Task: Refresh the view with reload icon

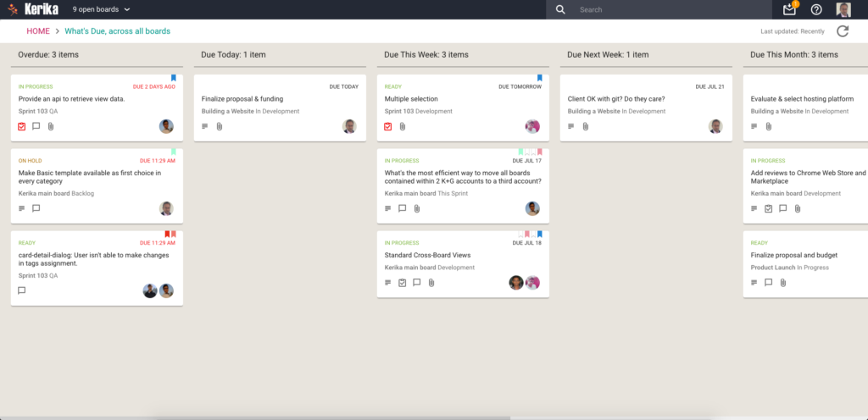Action: point(842,31)
